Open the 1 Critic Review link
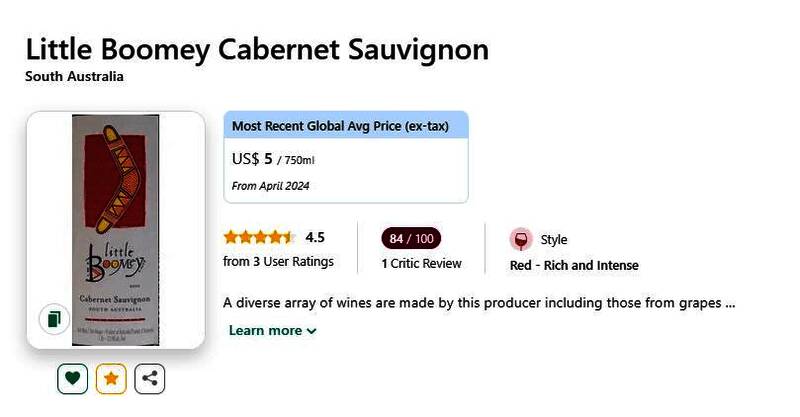The width and height of the screenshot is (800, 417). tap(421, 264)
